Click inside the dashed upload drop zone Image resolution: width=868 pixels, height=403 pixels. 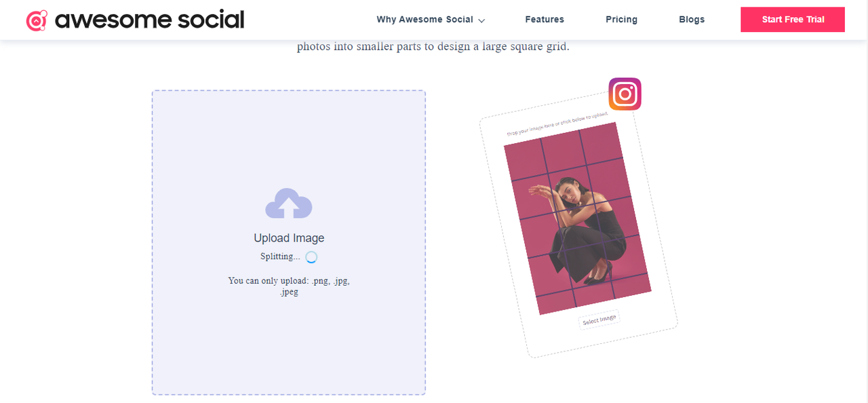pyautogui.click(x=289, y=242)
